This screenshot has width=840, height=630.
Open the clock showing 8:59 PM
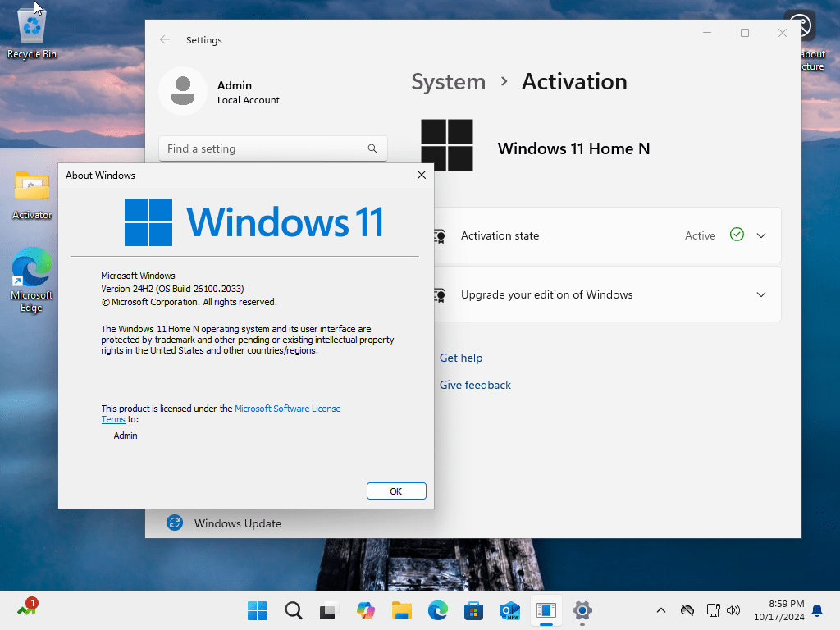point(779,610)
